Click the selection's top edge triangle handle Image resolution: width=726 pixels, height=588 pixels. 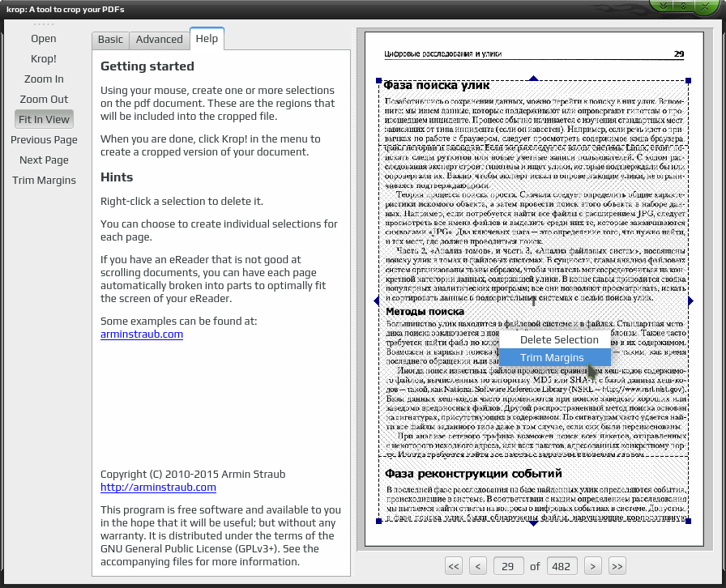(533, 79)
